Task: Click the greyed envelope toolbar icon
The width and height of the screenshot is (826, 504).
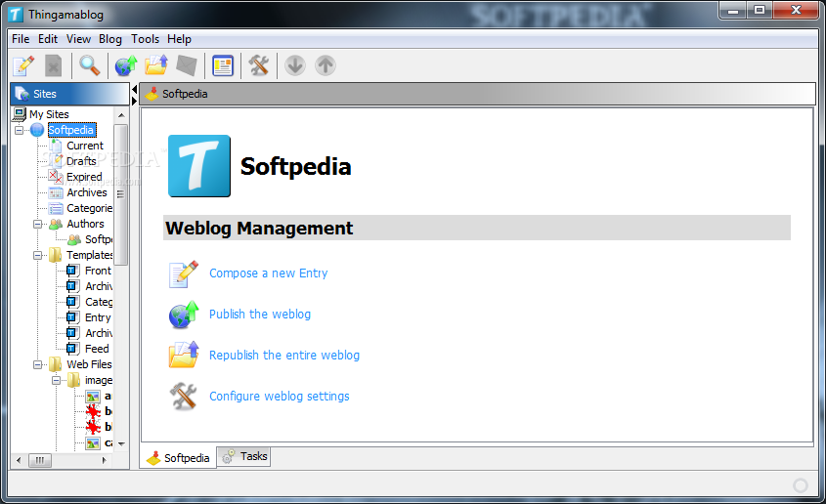Action: [186, 65]
